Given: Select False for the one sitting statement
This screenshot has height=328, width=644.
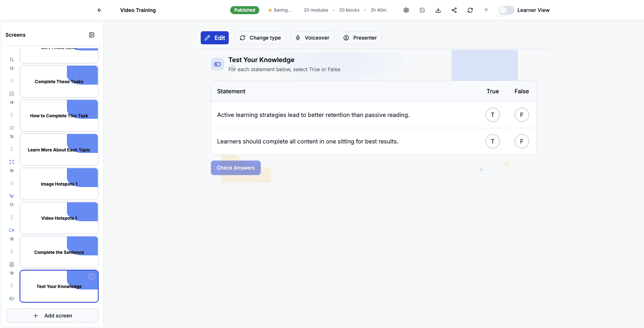Looking at the screenshot, I should 522,141.
